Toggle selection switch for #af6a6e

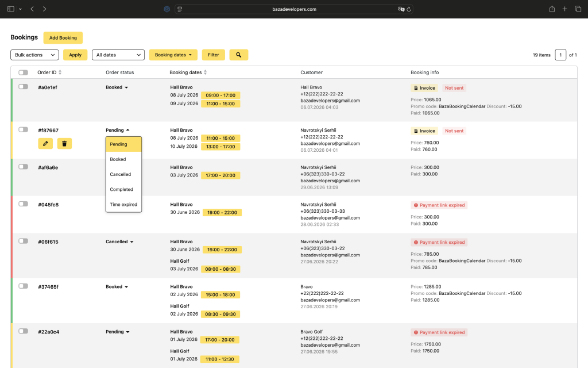coord(23,167)
